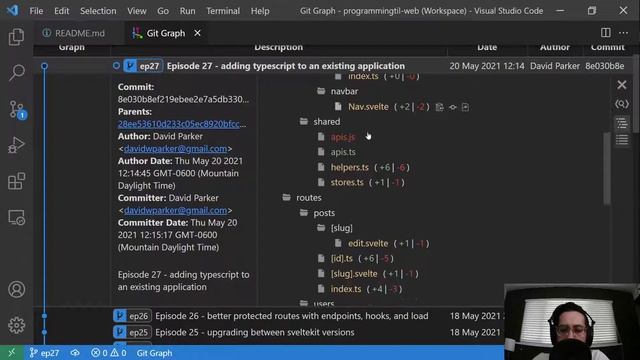Click the ep27 branch in status bar
This screenshot has height=360, width=640.
pyautogui.click(x=44, y=353)
